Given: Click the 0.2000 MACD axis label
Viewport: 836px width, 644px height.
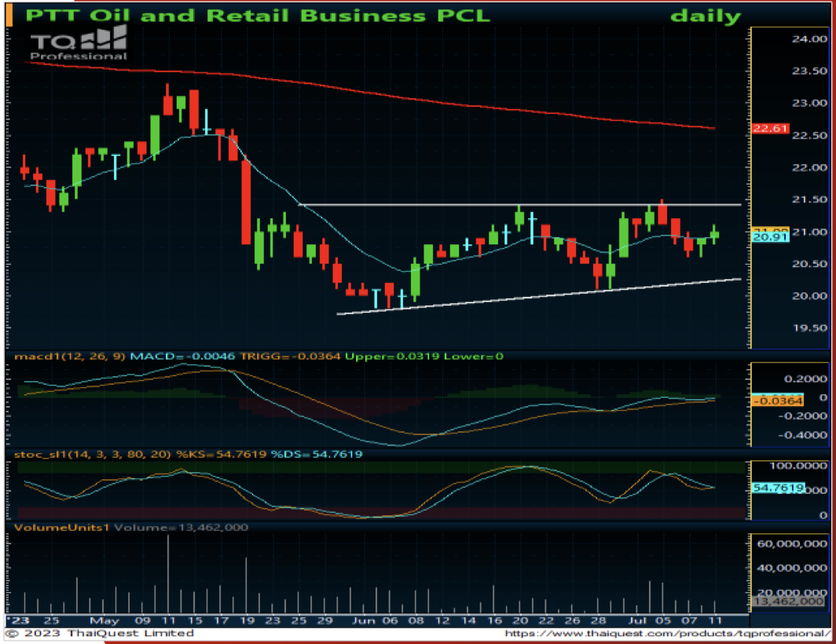Looking at the screenshot, I should click(805, 379).
